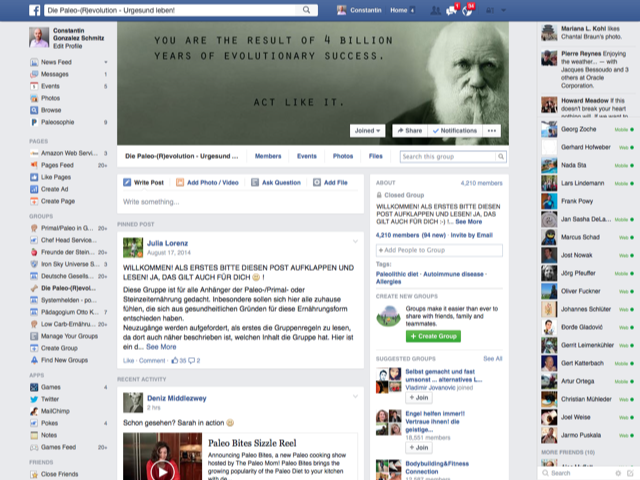
Task: Open Close Friends list
Action: [59, 474]
